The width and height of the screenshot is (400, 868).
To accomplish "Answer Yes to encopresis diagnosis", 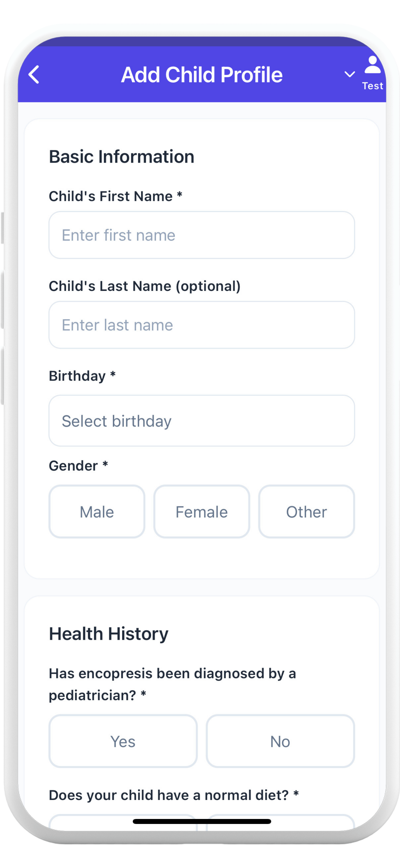I will click(123, 741).
